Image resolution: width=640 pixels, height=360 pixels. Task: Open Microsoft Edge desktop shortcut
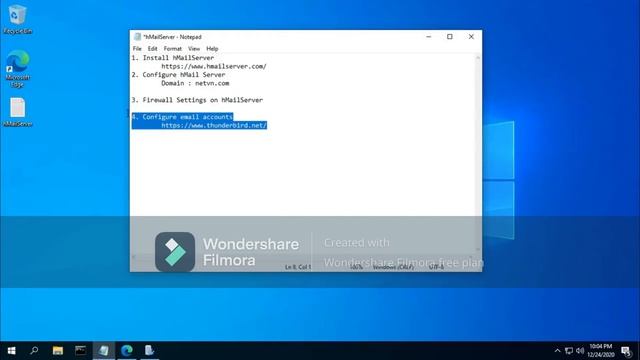(18, 68)
